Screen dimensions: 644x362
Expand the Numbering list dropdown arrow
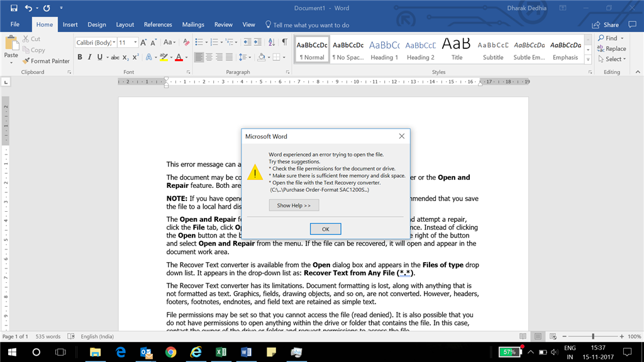[221, 42]
